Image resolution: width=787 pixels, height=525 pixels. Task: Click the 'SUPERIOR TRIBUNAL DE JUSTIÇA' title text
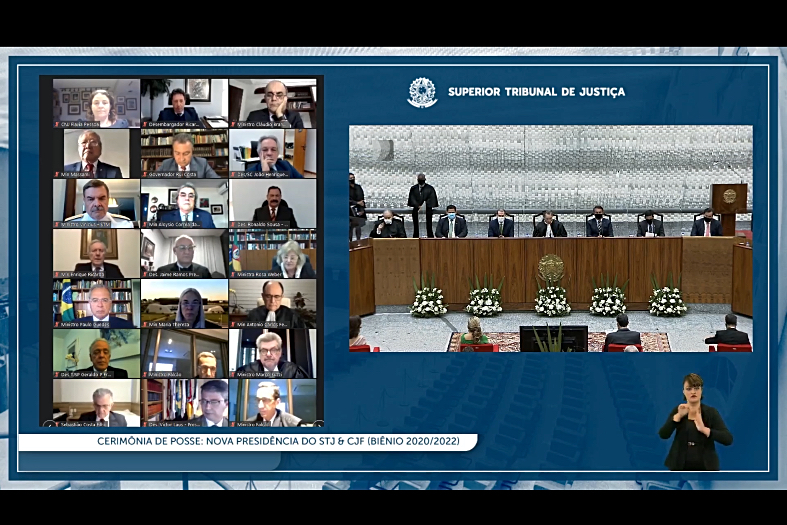pos(536,92)
